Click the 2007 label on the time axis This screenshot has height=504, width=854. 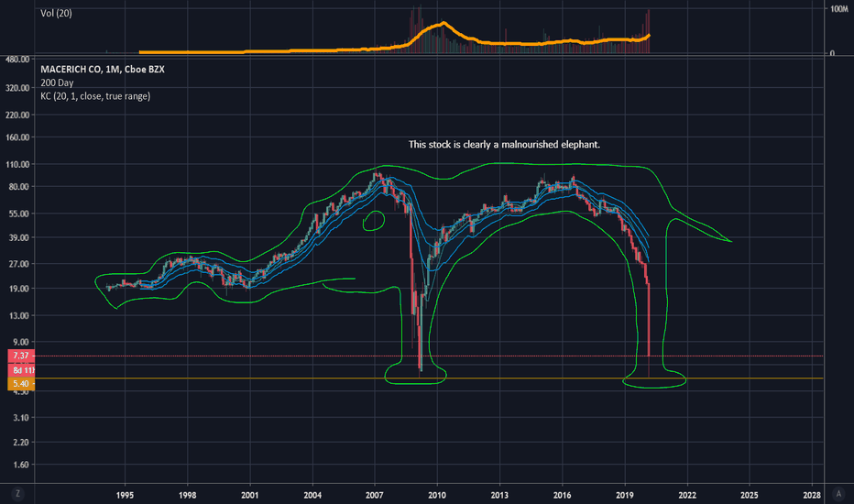point(374,495)
